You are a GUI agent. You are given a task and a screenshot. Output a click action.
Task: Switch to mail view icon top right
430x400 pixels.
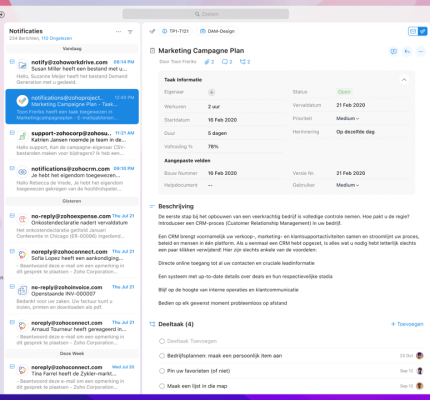tap(413, 31)
